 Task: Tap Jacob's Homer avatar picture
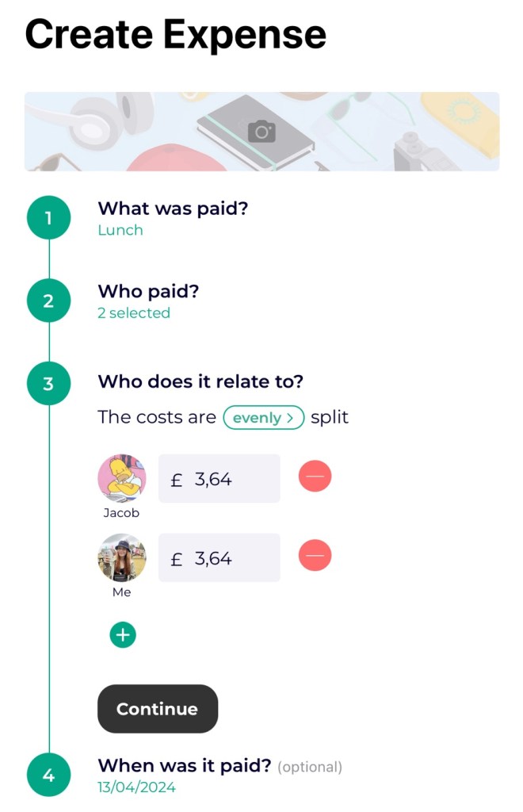[x=121, y=478]
